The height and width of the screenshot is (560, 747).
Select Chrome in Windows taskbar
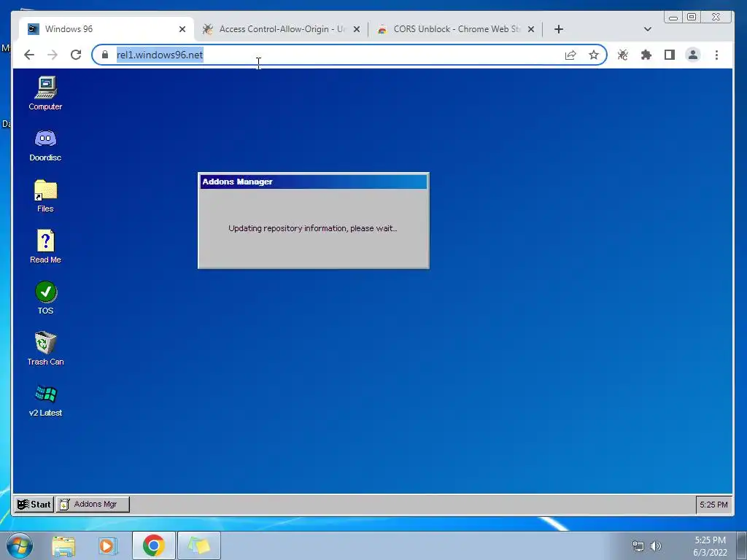153,545
